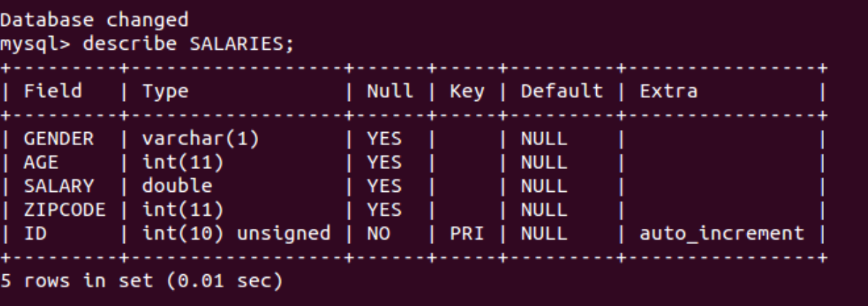This screenshot has width=868, height=306.
Task: Click the 'Field' column header
Action: click(53, 91)
